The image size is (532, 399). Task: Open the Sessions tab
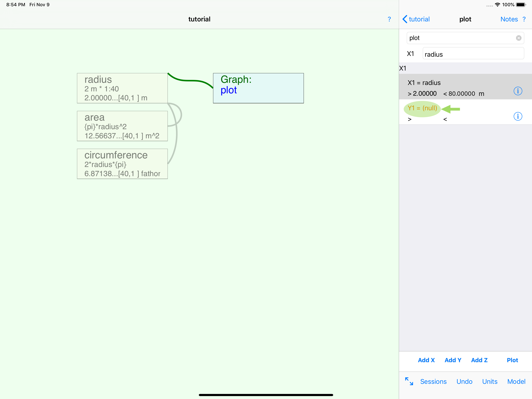[x=433, y=382]
